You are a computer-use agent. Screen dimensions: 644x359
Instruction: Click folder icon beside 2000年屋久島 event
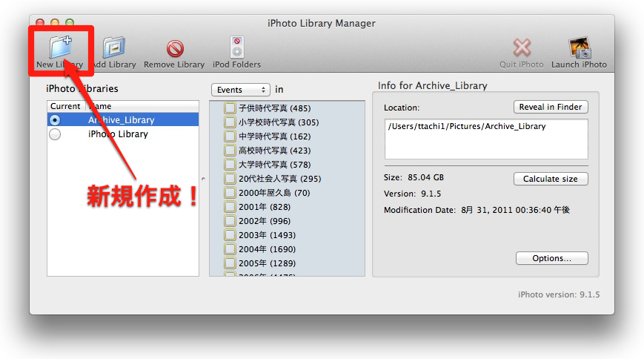(230, 193)
